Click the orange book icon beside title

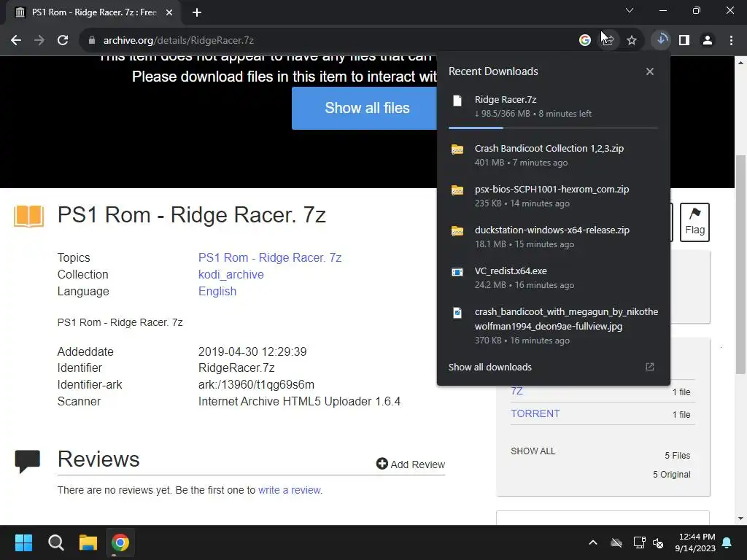(x=28, y=216)
